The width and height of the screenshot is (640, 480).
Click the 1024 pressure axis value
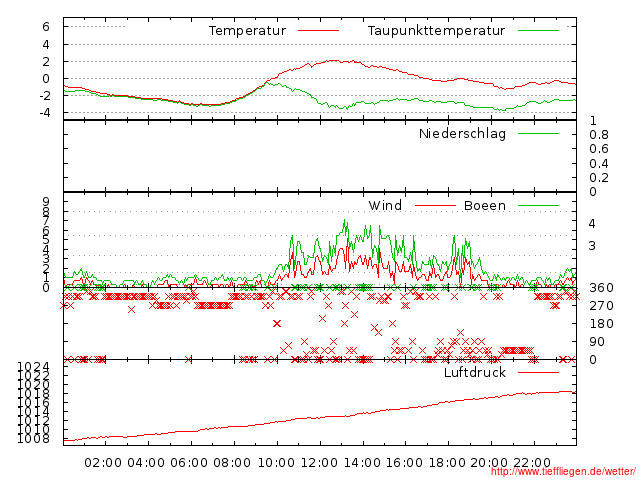click(x=33, y=367)
